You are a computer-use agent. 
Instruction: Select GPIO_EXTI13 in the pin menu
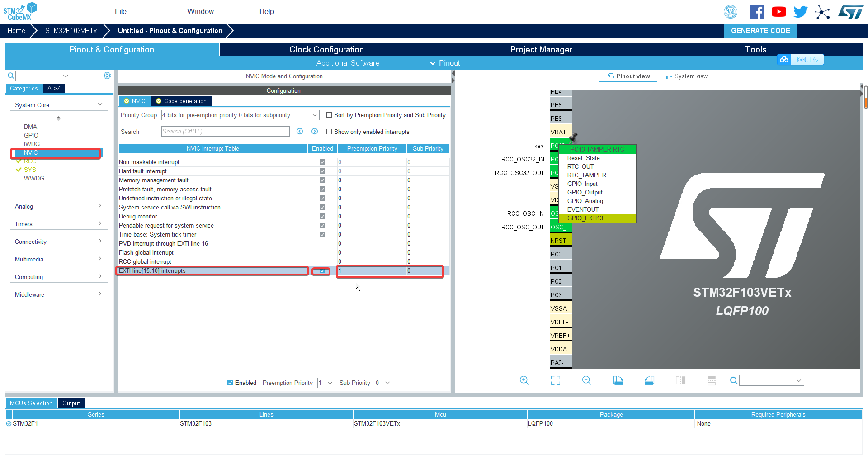coord(597,218)
